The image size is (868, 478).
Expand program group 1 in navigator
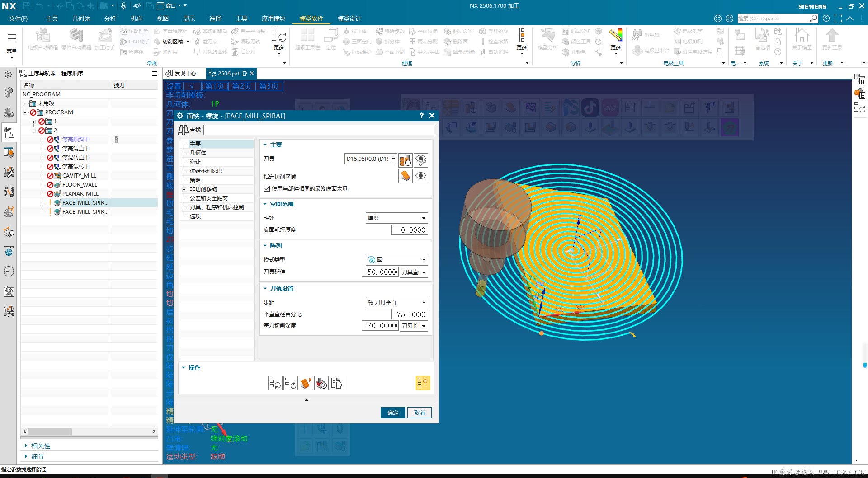coord(33,122)
